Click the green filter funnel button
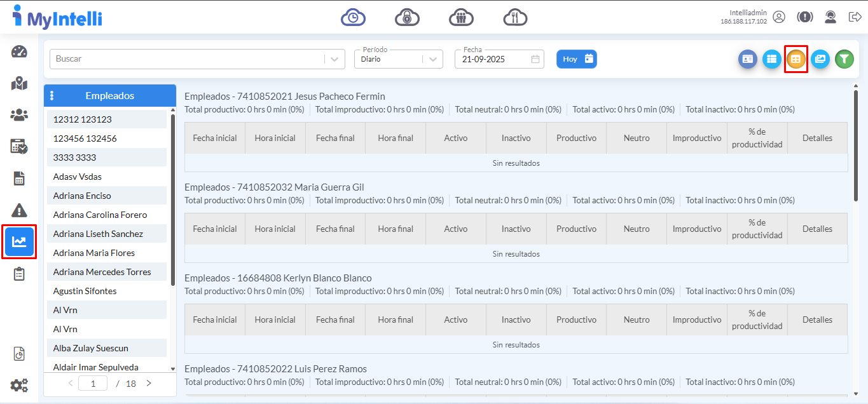 [x=844, y=59]
